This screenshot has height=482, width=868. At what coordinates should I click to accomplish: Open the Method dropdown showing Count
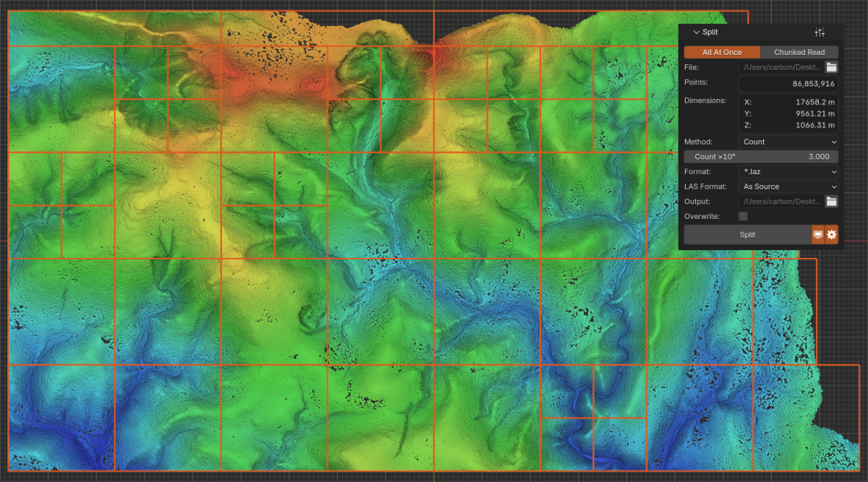click(788, 142)
